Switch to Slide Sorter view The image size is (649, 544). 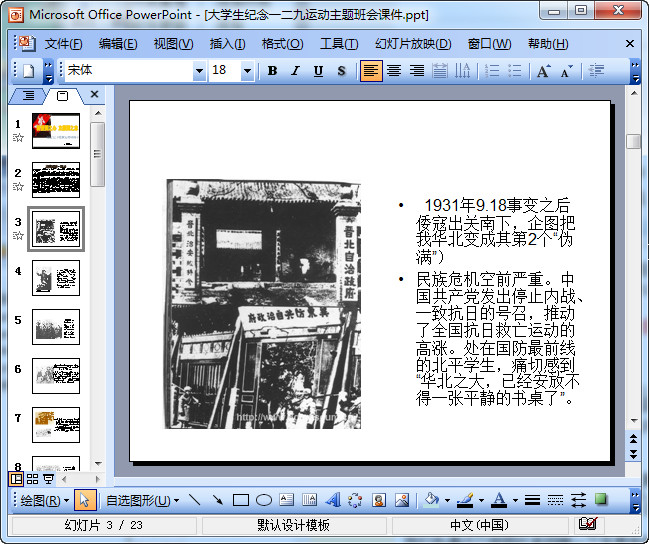point(32,479)
